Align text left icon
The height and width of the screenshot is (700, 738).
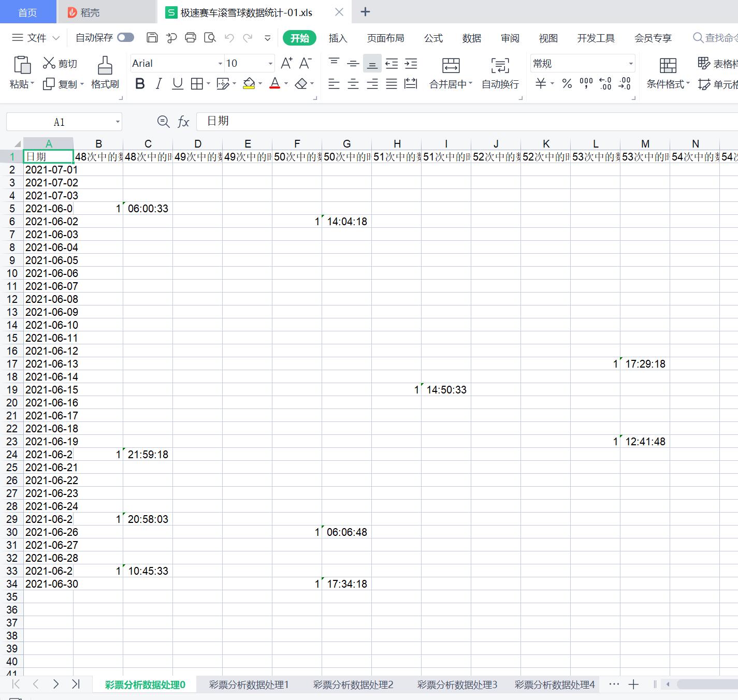pyautogui.click(x=334, y=84)
